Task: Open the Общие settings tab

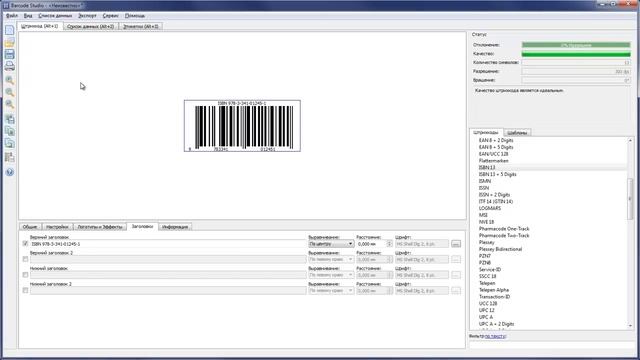Action: [30, 227]
